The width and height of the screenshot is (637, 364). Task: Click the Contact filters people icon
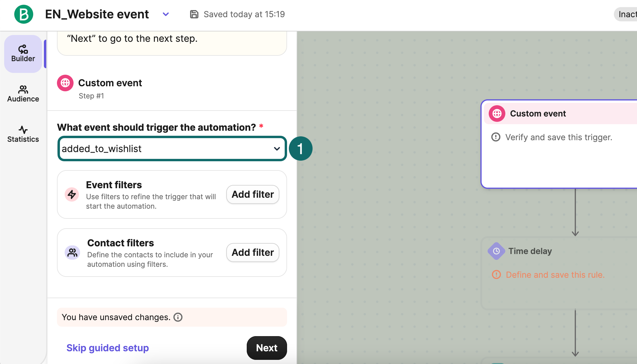pos(72,253)
